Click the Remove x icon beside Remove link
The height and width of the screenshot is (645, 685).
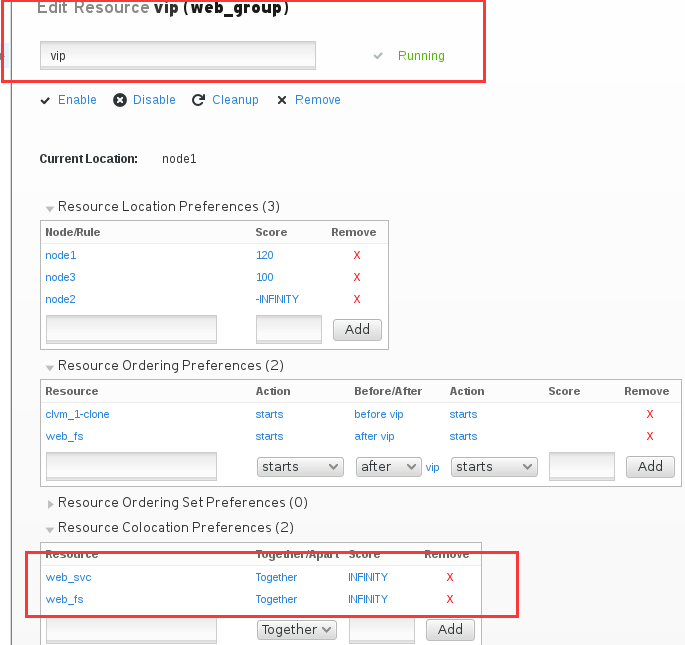[282, 101]
